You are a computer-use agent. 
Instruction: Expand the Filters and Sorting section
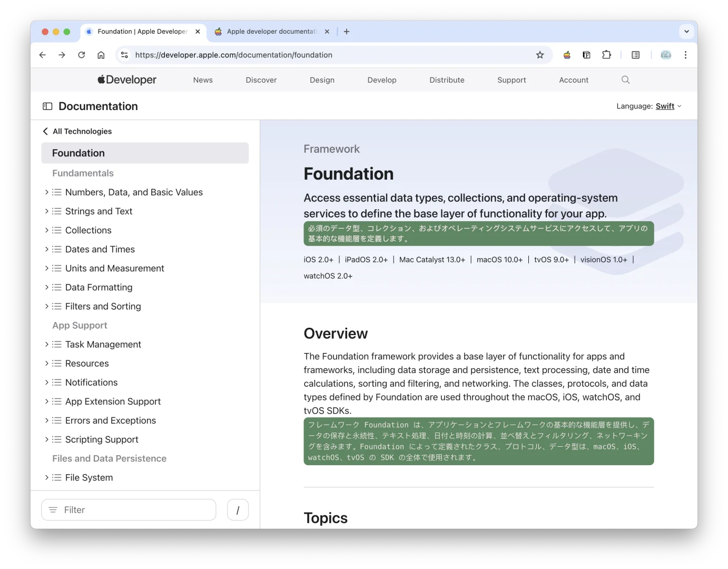click(46, 306)
